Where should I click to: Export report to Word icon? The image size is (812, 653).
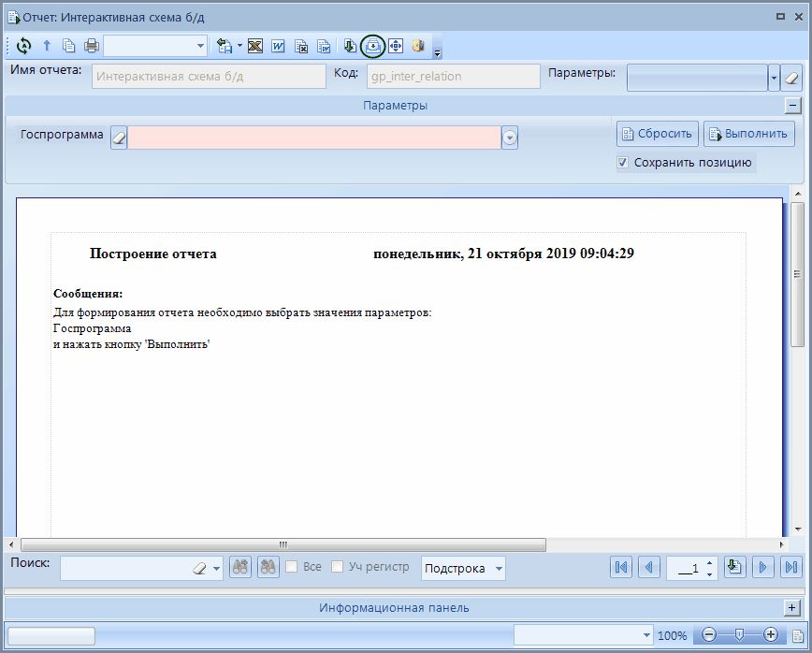[278, 46]
